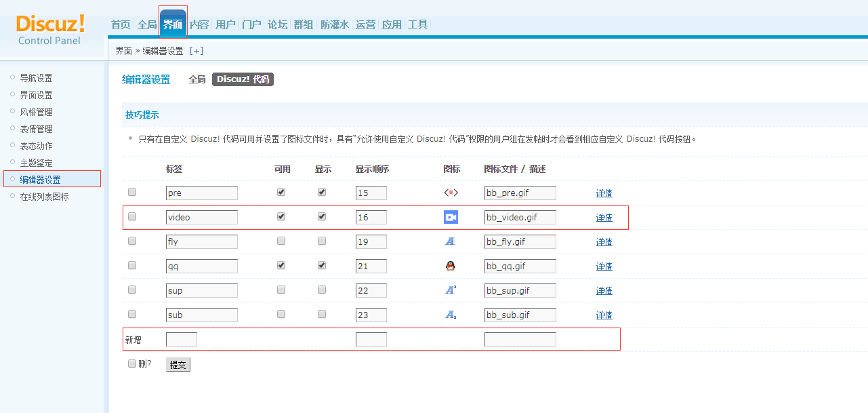
Task: Switch to the Discuz! 代码 tab
Action: pyautogui.click(x=243, y=79)
